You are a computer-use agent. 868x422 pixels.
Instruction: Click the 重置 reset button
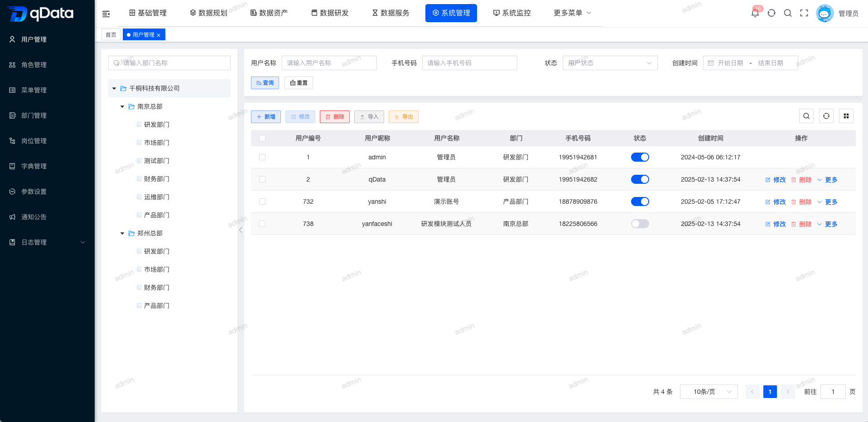[299, 83]
